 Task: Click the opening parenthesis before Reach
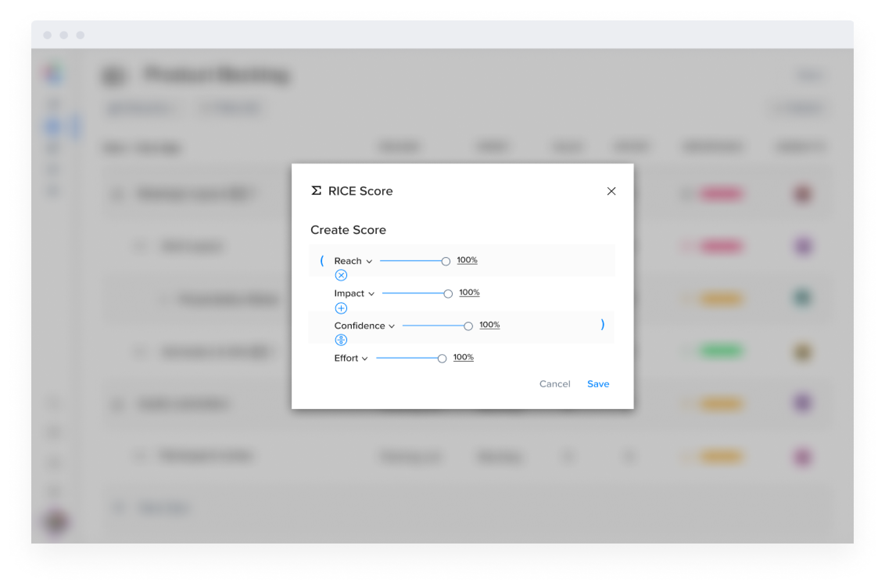322,260
